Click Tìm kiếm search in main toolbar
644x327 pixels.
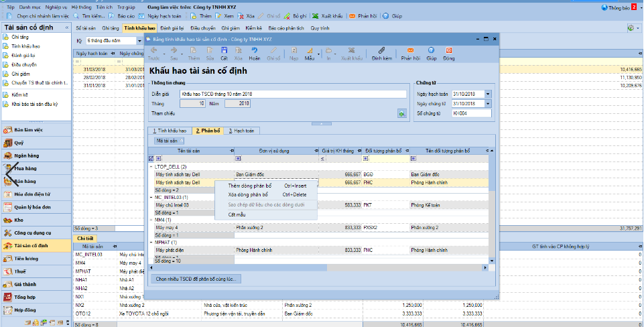[88, 16]
